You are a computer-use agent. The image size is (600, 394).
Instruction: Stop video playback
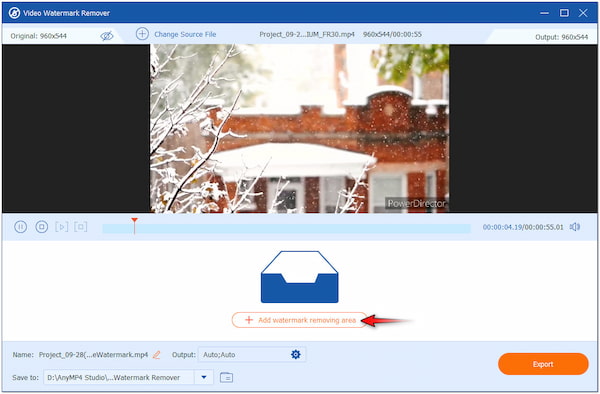[41, 227]
